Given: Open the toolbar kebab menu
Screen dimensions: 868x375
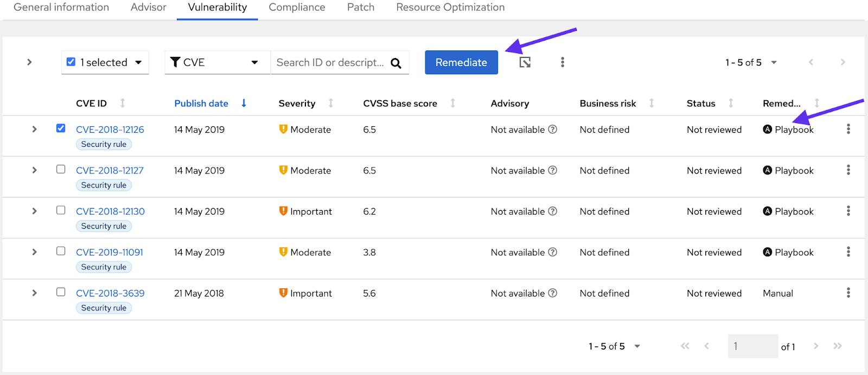Looking at the screenshot, I should [563, 62].
